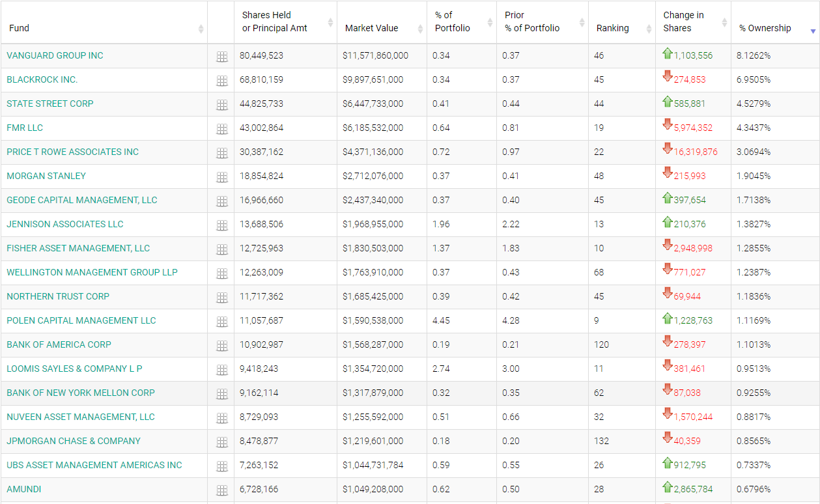Open UBS ASSET MANAGEMENT AMERICAS INC link
Screen dimensions: 820x504
94,466
